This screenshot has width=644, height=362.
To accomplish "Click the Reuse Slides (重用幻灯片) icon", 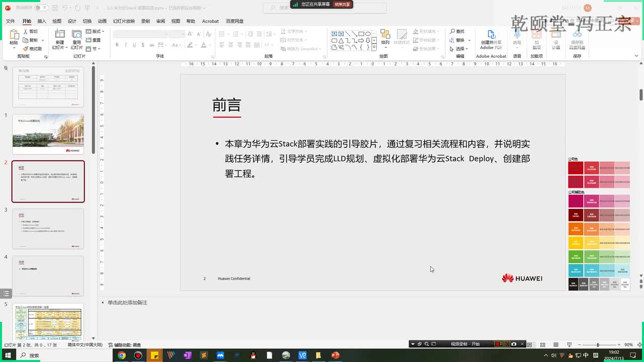I will [x=77, y=34].
